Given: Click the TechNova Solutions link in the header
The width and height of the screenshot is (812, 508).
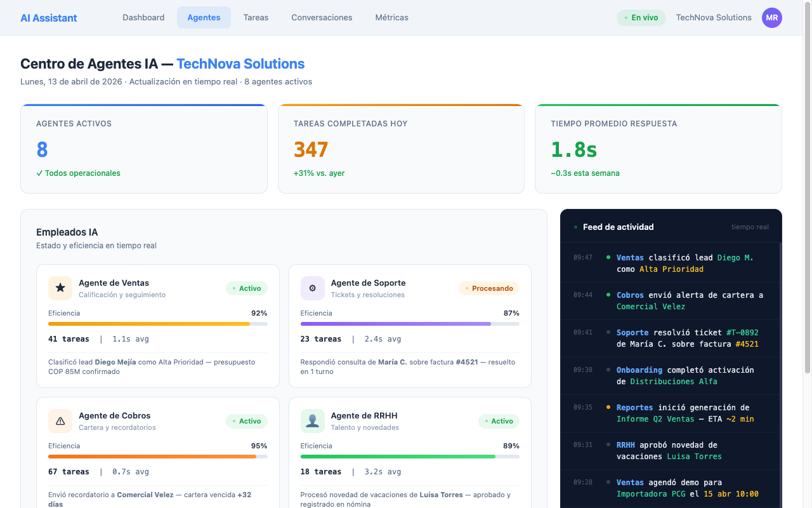Looking at the screenshot, I should 714,18.
